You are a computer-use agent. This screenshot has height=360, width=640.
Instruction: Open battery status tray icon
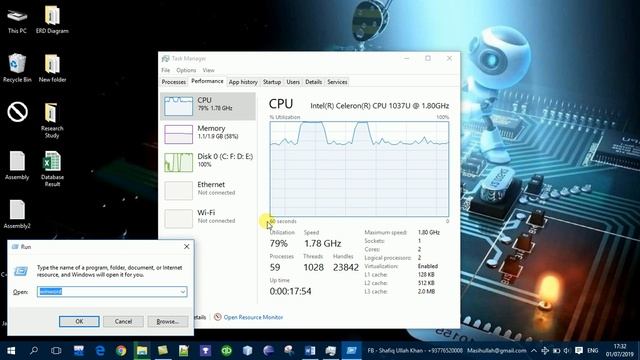point(556,351)
